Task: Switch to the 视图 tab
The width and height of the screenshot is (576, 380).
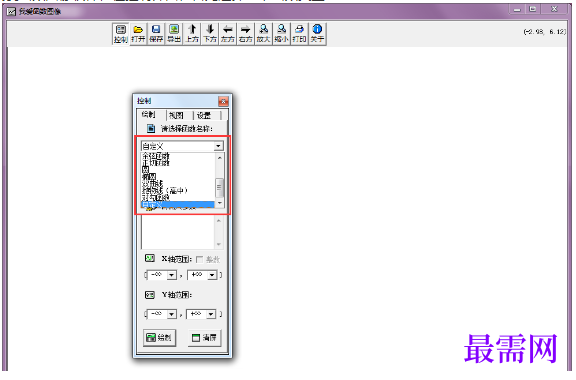Action: pyautogui.click(x=176, y=115)
